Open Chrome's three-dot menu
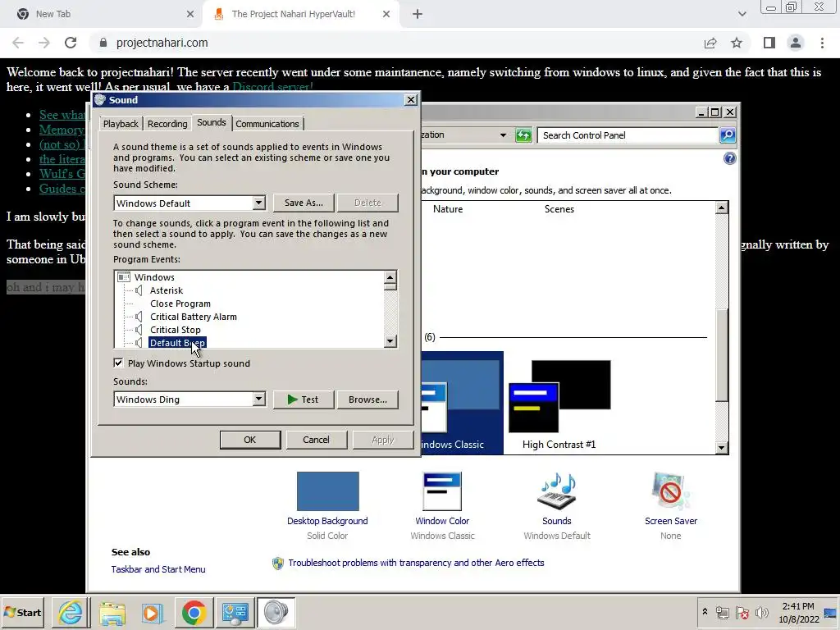840x630 pixels. (822, 43)
